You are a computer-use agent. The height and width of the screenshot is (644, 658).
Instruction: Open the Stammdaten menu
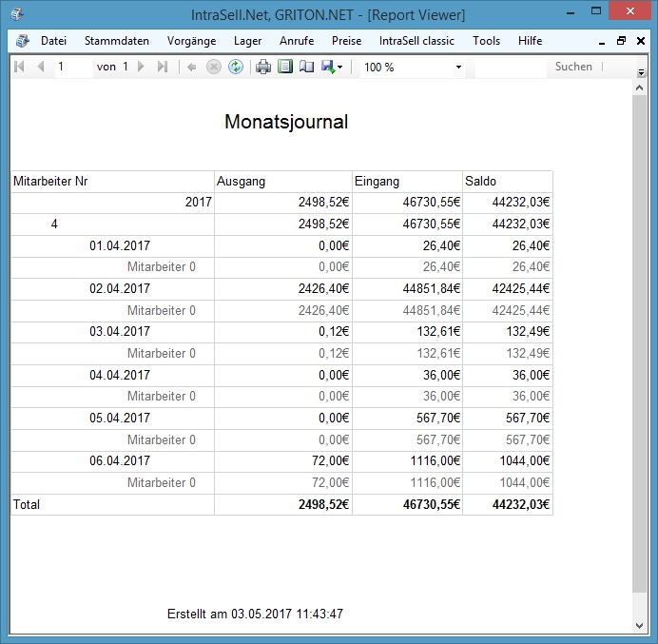[x=117, y=41]
